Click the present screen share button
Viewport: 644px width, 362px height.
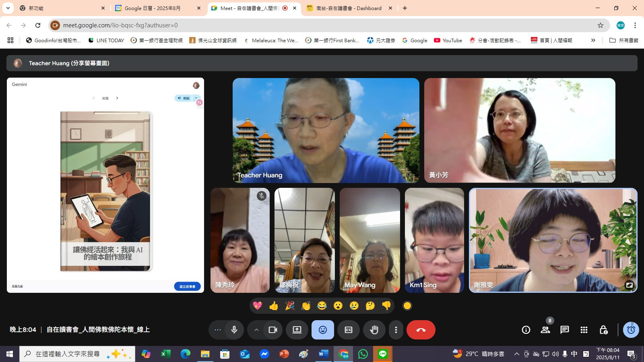297,330
